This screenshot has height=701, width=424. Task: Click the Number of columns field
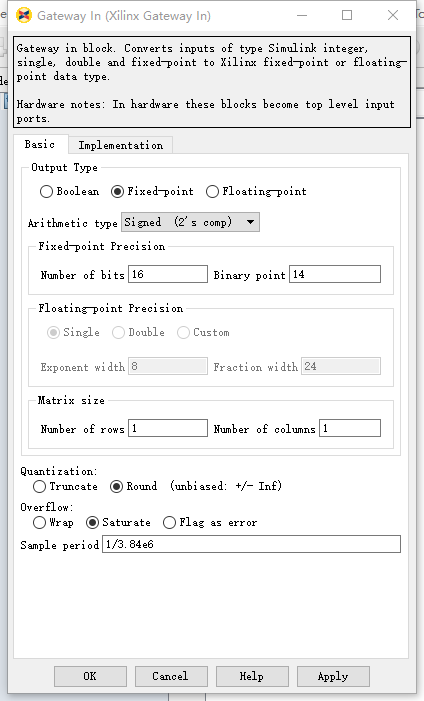coord(350,428)
